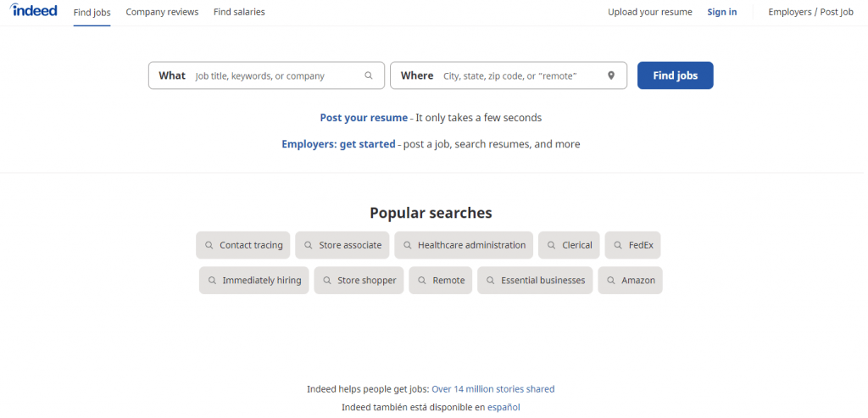
Task: Click the blue Find jobs button
Action: pyautogui.click(x=676, y=75)
